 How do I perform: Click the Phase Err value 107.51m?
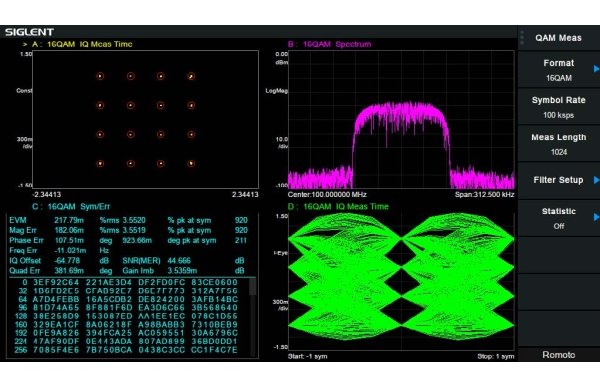(69, 240)
